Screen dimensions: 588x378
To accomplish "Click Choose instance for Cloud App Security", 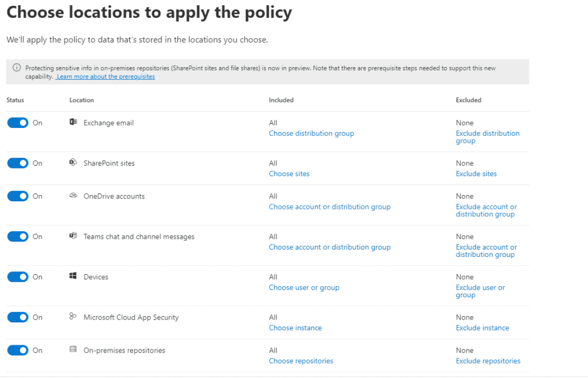I will coord(295,328).
